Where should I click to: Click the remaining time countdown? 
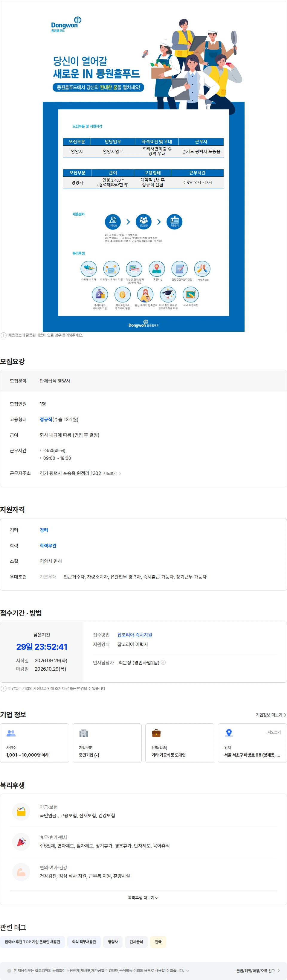point(42,647)
